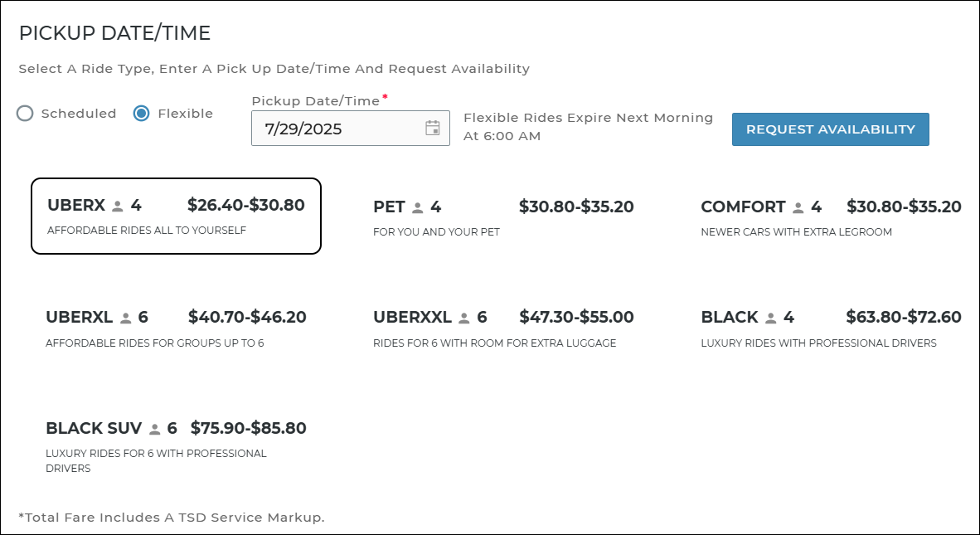
Task: Select the Flexible ride radio button
Action: 142,114
